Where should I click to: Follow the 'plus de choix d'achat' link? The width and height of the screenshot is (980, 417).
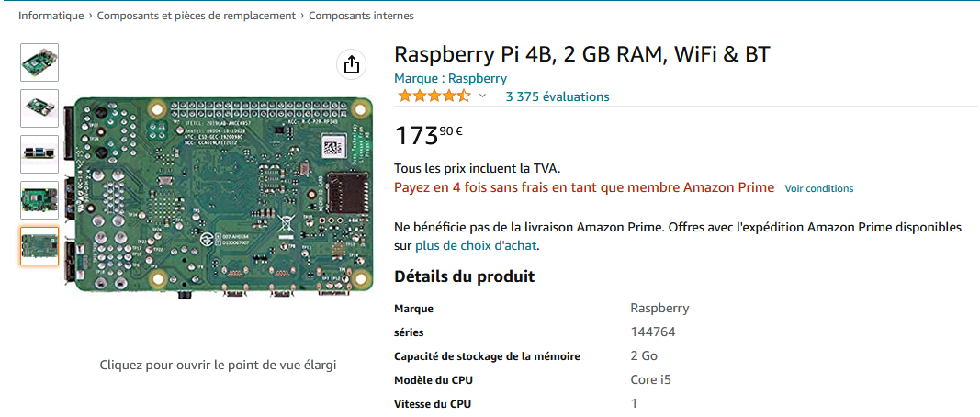pos(476,245)
